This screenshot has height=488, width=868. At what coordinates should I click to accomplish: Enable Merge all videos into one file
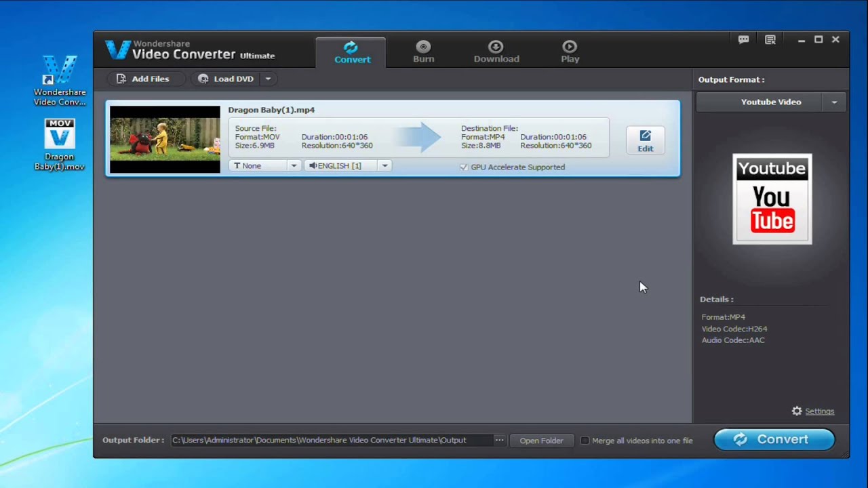[585, 441]
